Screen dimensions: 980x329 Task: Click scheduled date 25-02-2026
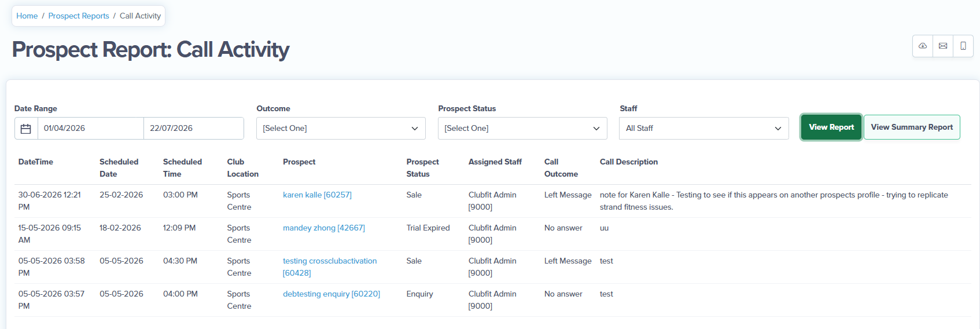[x=121, y=195]
